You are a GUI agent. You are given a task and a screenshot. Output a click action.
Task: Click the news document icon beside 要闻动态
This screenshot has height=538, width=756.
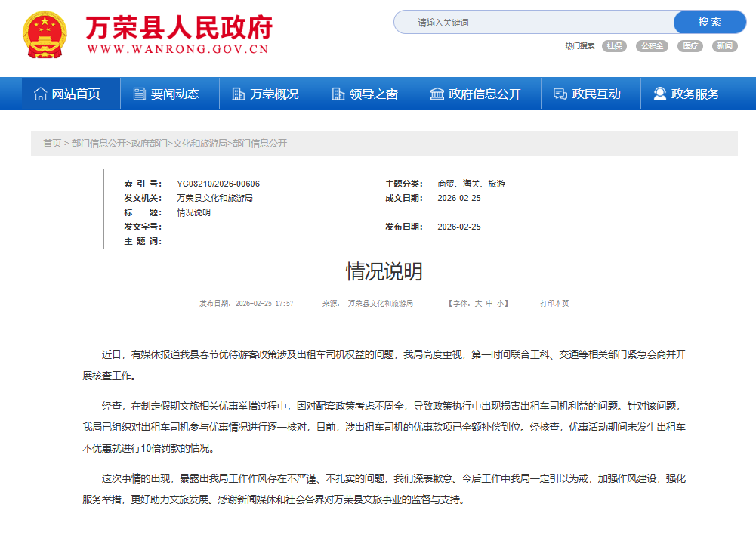point(139,94)
